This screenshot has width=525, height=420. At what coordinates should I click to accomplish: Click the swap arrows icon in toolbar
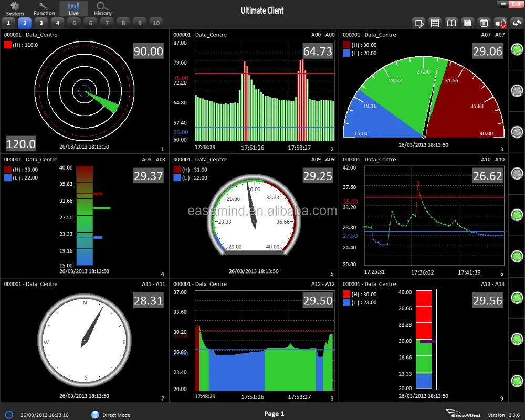click(x=517, y=23)
